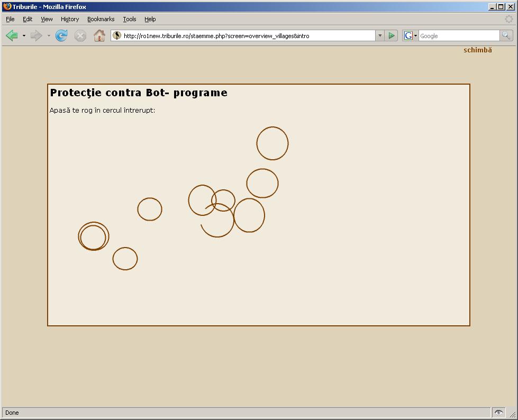Open the Tools menu
This screenshot has width=518, height=420.
[130, 19]
